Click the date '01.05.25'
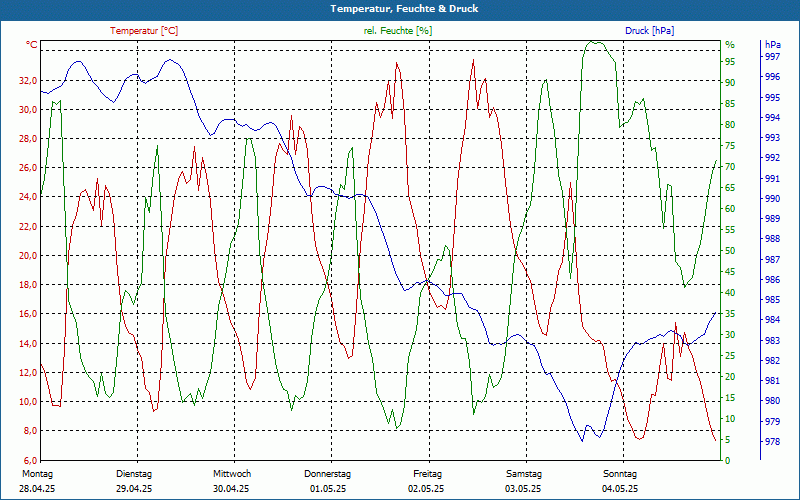The width and height of the screenshot is (800, 500). coord(328,489)
